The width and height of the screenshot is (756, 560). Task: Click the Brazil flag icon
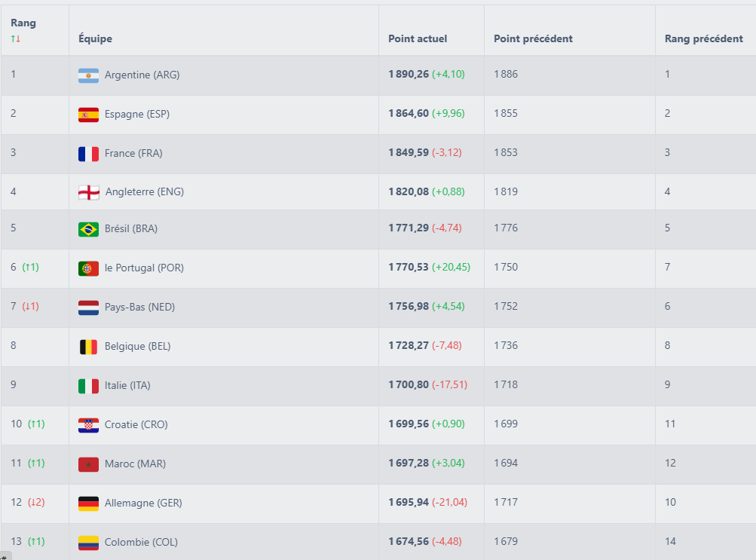click(x=89, y=229)
